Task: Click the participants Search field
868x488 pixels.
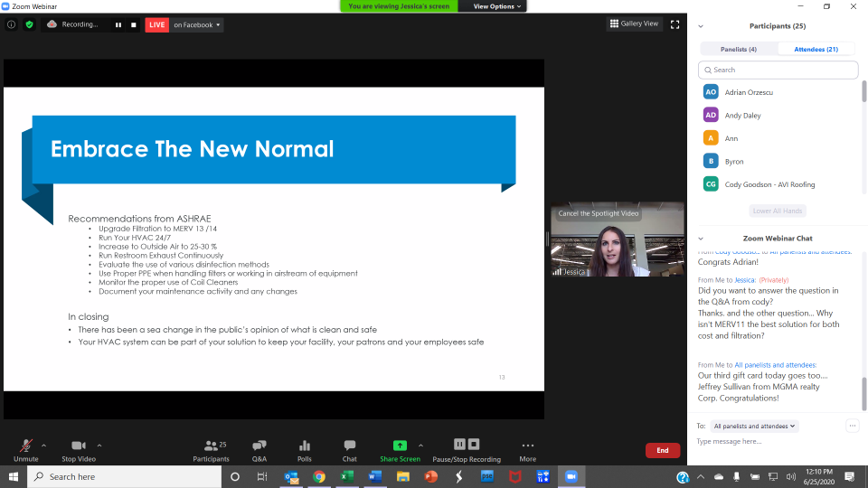Action: click(x=778, y=70)
